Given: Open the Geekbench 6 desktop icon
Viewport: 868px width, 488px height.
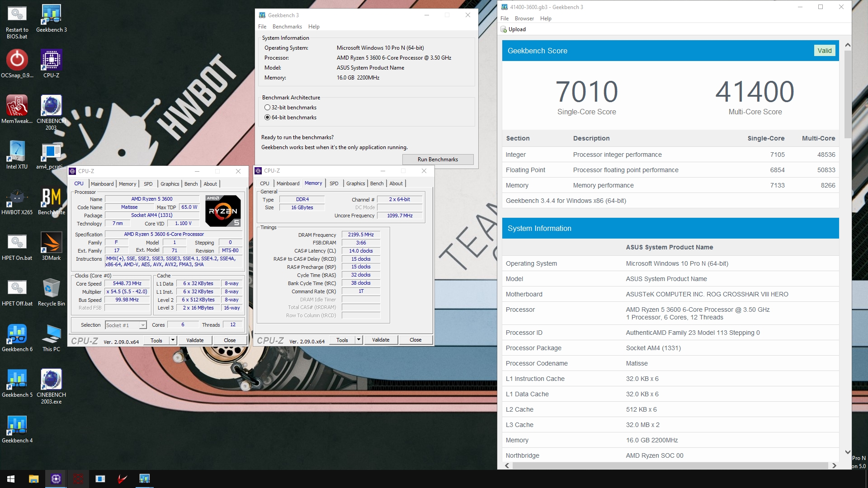Looking at the screenshot, I should point(17,338).
